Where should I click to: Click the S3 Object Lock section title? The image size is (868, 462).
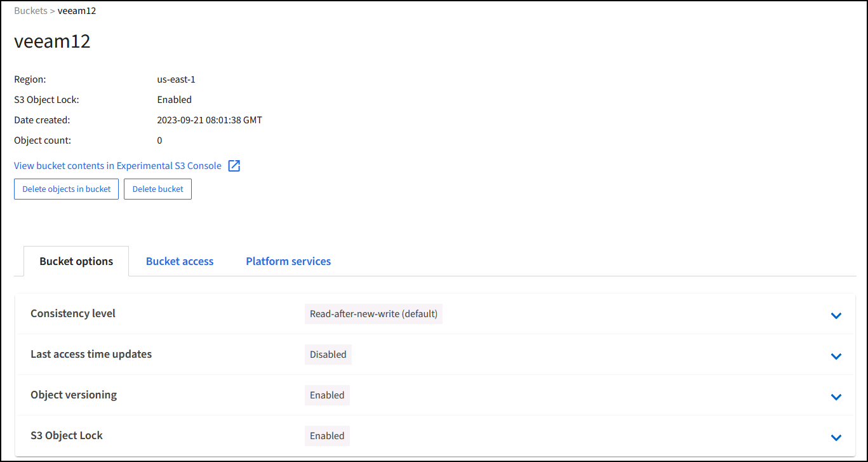(67, 435)
